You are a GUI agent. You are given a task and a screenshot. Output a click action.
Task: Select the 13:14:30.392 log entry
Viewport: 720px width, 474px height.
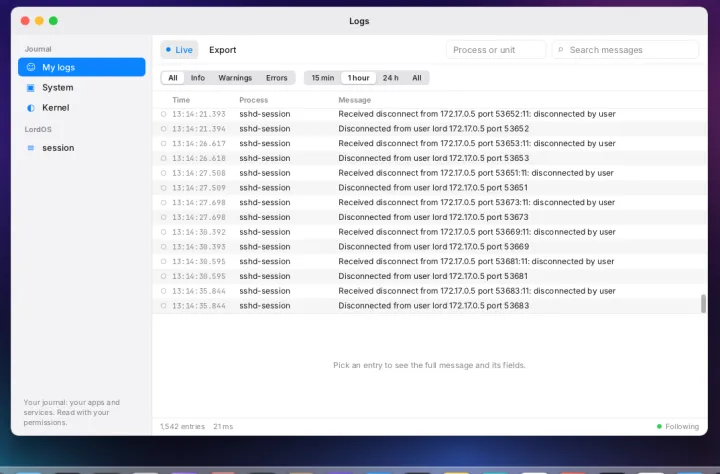(x=429, y=232)
